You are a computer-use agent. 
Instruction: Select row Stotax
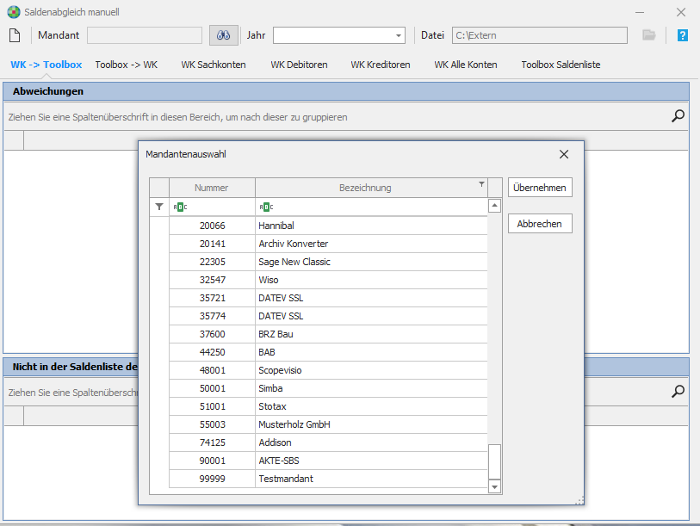coord(328,406)
